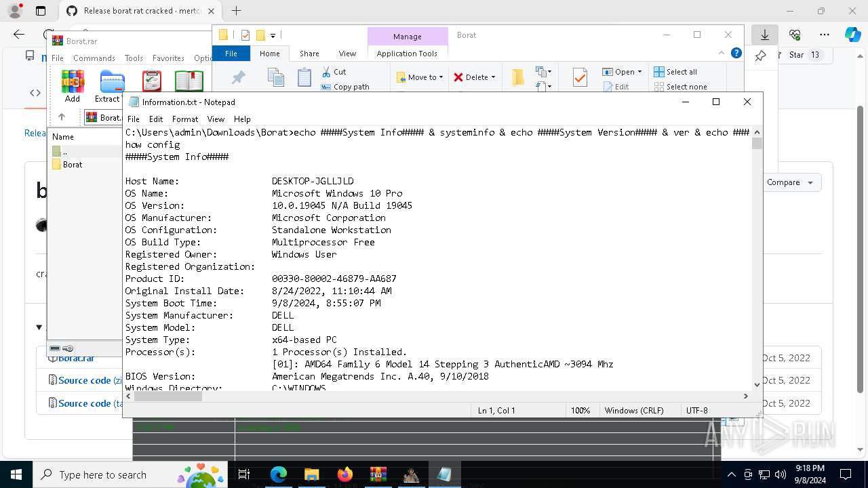Open WinRAR Tools menu
Viewport: 868px width, 488px height.
(134, 58)
